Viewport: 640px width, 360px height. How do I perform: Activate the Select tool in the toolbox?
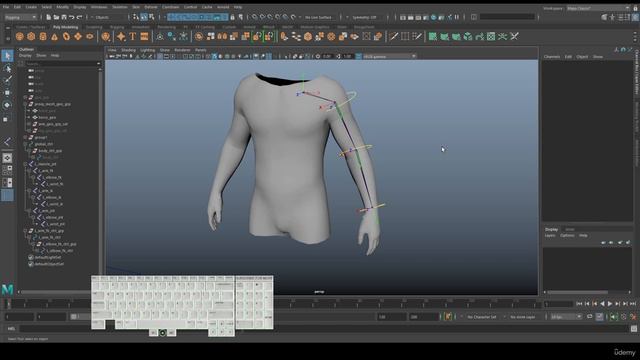(7, 56)
